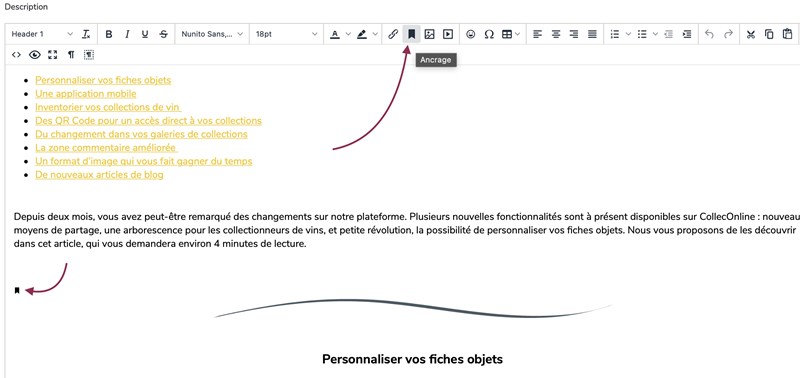This screenshot has width=800, height=378.
Task: Center align text
Action: [556, 34]
